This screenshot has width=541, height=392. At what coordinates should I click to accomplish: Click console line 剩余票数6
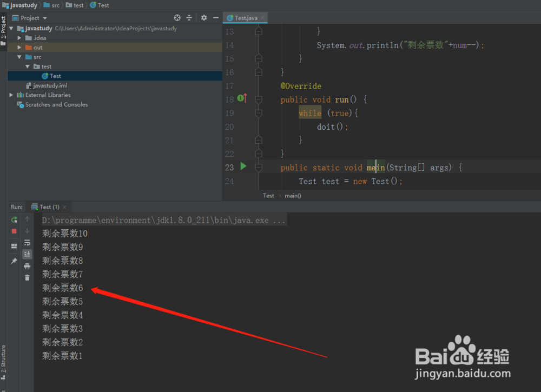coord(62,288)
